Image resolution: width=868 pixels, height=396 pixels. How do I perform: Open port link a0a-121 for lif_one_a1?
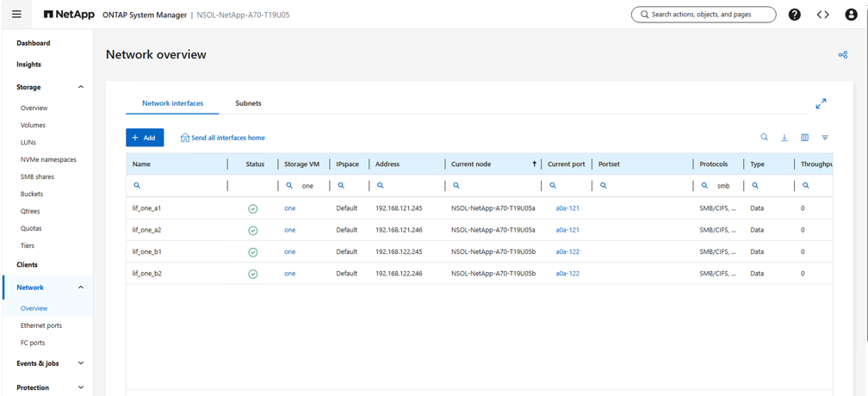click(567, 208)
